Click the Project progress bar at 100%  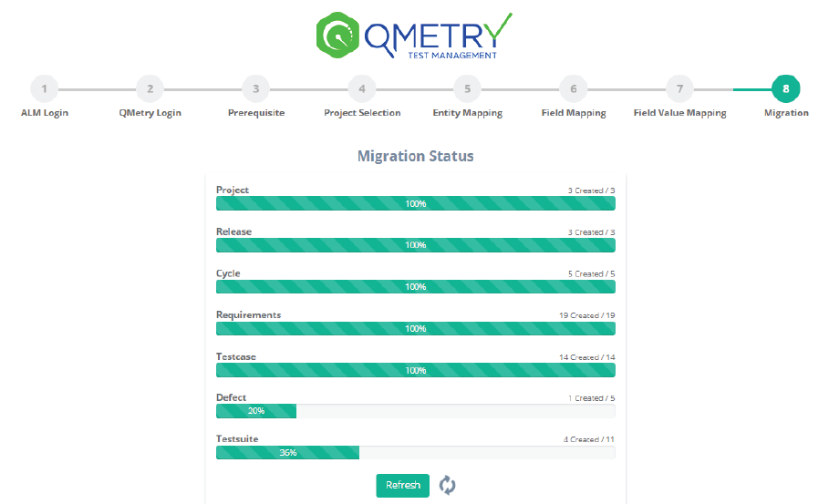point(416,203)
